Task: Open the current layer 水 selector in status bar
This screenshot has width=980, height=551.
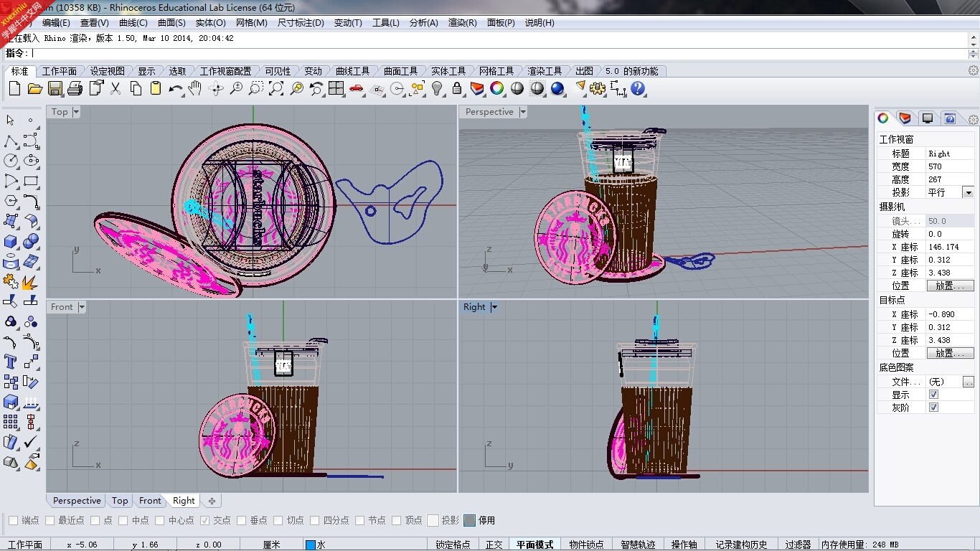Action: pyautogui.click(x=364, y=545)
